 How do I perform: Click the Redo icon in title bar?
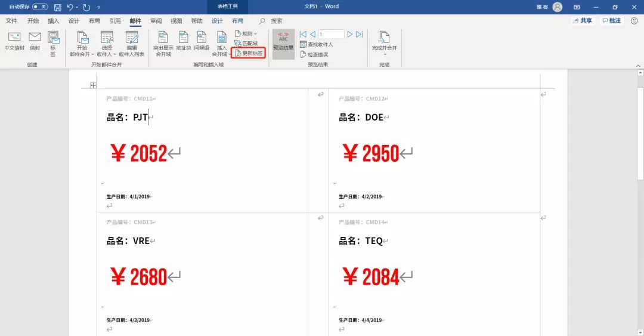click(x=86, y=7)
